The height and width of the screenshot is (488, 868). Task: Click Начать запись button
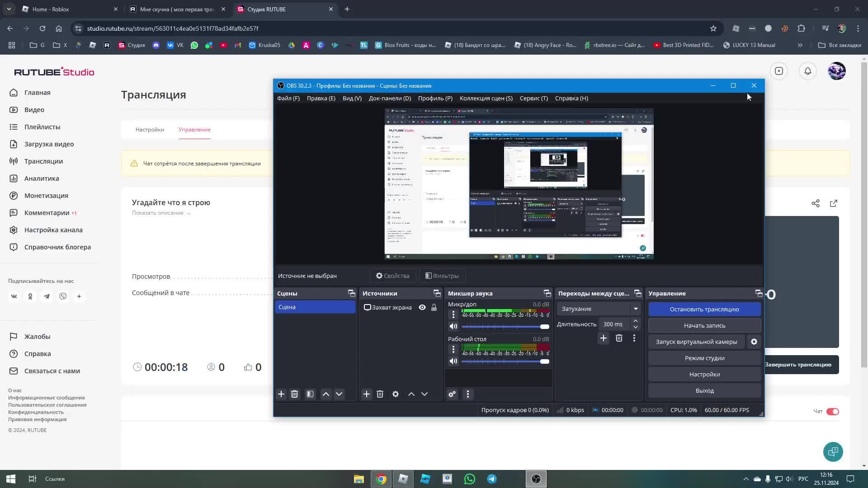[x=704, y=325]
